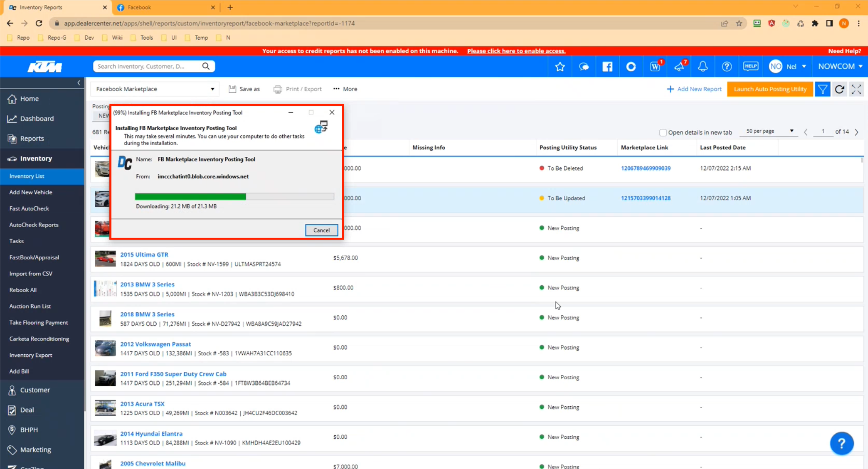Open the notifications bell icon
The image size is (868, 469).
click(x=703, y=66)
